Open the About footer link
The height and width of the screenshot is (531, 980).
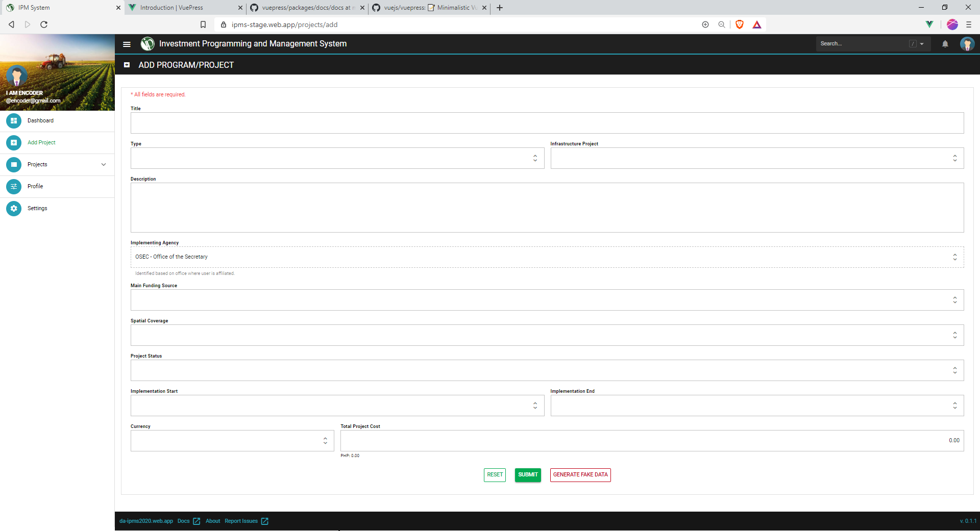pyautogui.click(x=213, y=521)
